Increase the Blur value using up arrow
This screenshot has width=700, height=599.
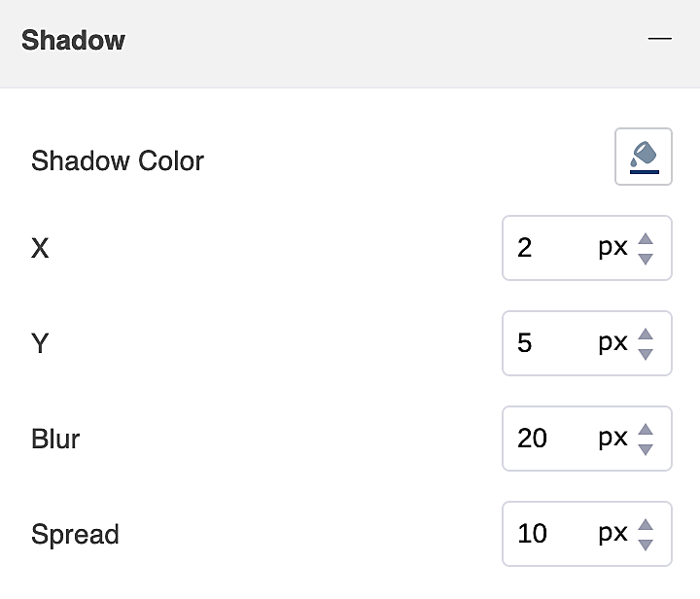pyautogui.click(x=646, y=430)
